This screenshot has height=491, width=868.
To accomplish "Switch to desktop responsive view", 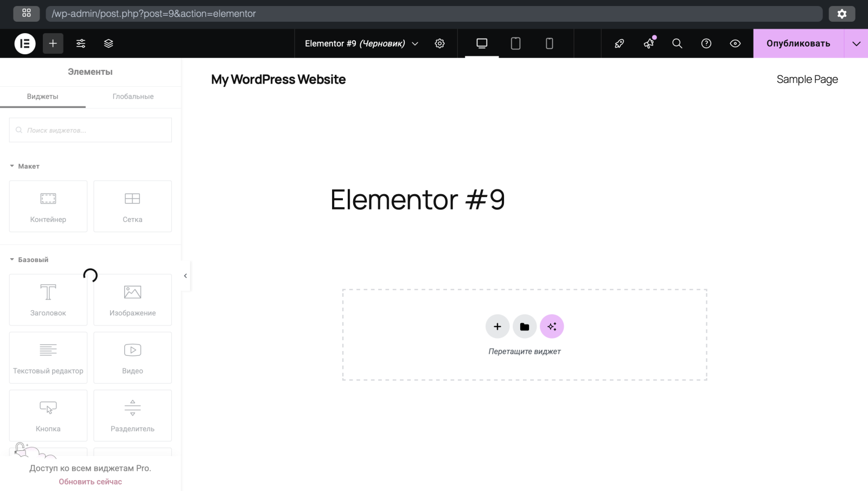I will (482, 43).
